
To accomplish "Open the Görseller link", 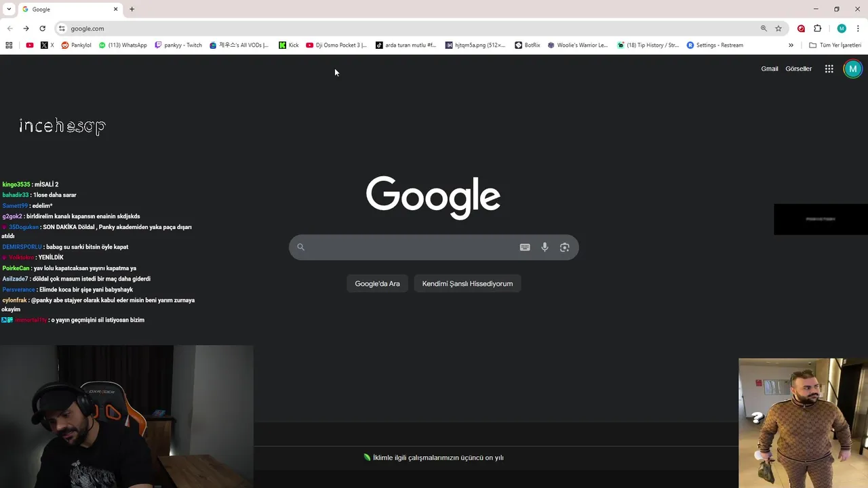I will (798, 68).
